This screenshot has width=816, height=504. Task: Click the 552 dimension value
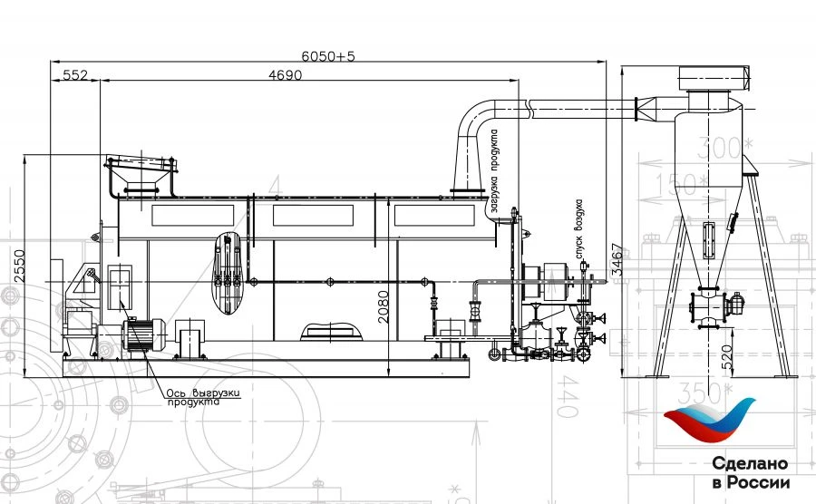74,76
